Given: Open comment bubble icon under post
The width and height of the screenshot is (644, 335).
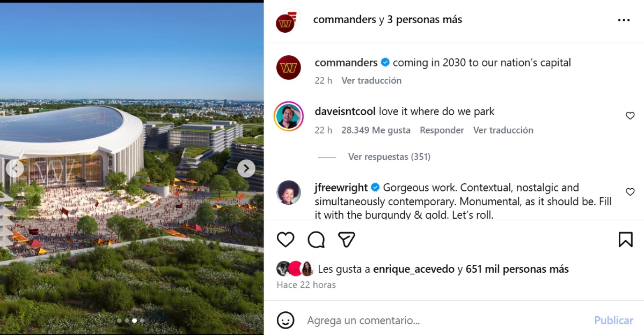Looking at the screenshot, I should pos(316,239).
